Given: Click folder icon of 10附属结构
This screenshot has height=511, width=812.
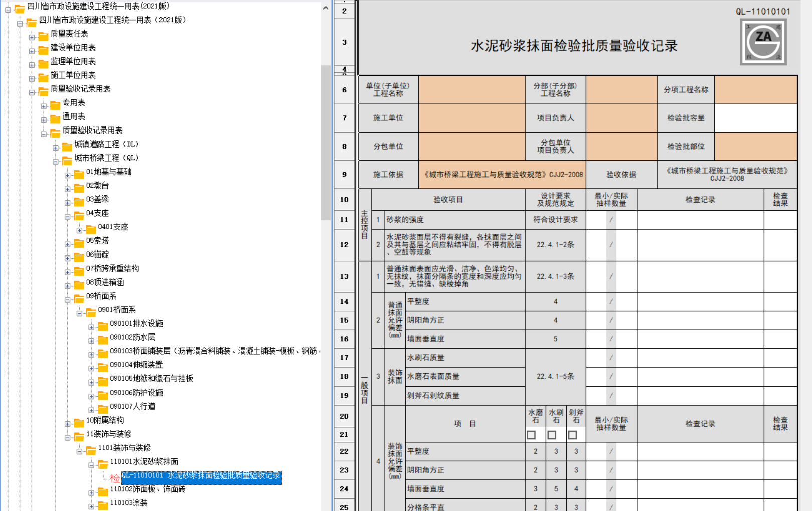Looking at the screenshot, I should pyautogui.click(x=79, y=422).
